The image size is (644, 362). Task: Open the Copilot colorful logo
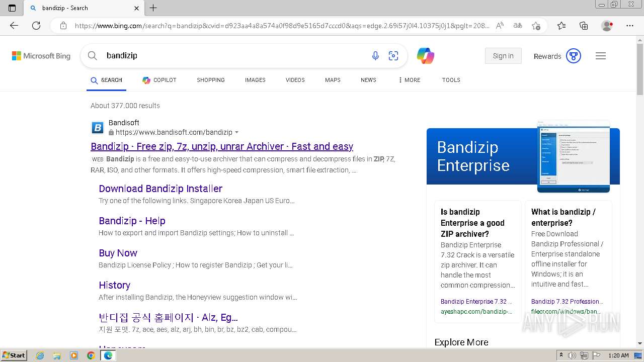coord(426,56)
